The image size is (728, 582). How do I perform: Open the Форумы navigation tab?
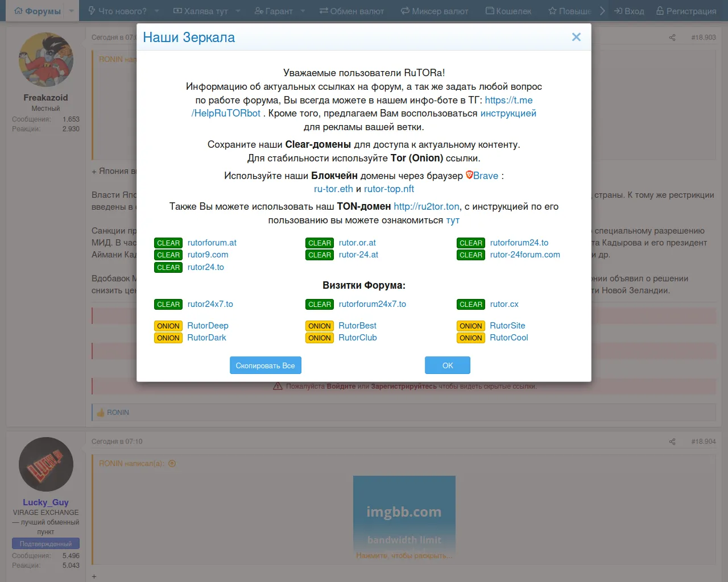pos(38,11)
